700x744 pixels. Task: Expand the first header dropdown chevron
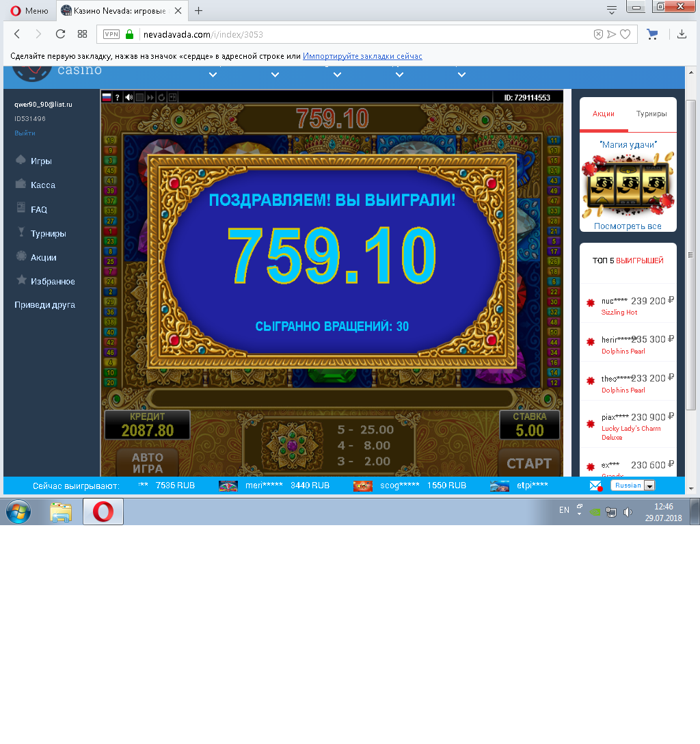[x=213, y=75]
